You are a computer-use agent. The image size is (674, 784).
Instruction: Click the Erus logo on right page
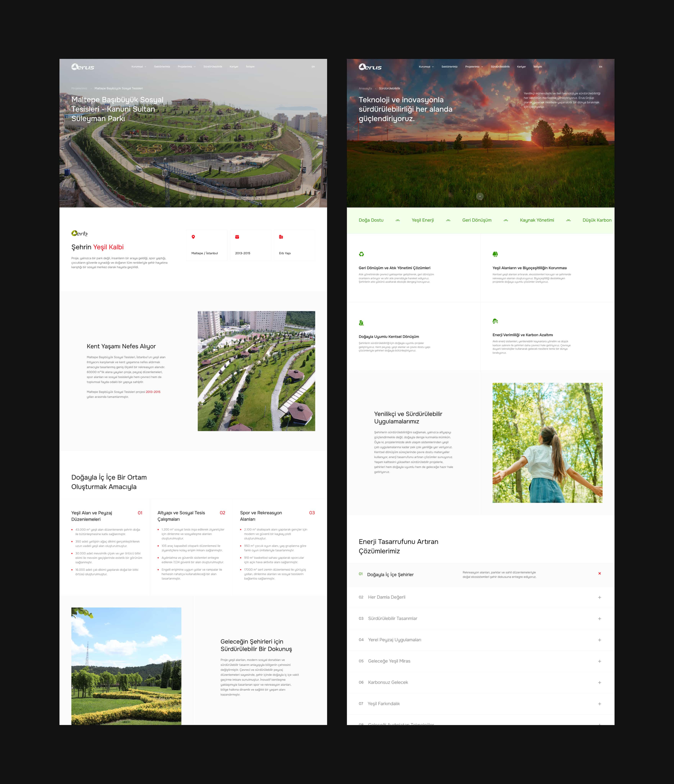(x=370, y=67)
